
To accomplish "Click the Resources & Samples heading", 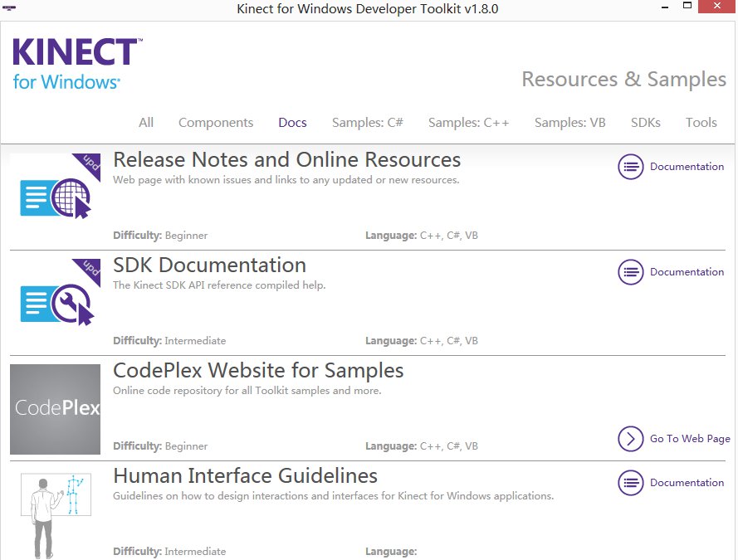I will (623, 80).
